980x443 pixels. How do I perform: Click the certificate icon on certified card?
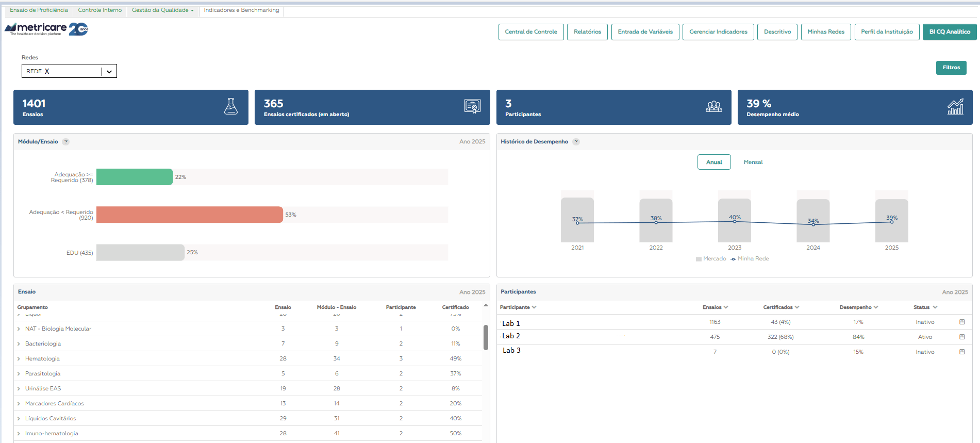point(472,107)
